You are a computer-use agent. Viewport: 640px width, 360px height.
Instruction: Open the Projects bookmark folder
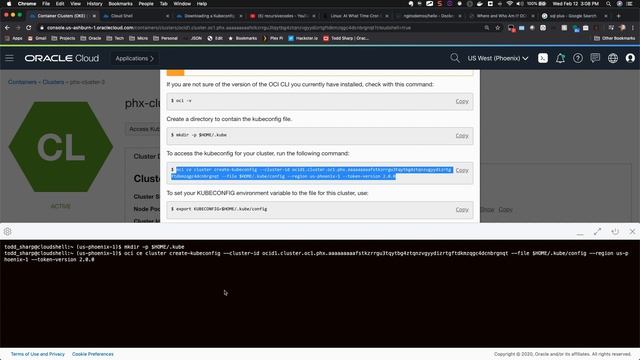pyautogui.click(x=63, y=38)
